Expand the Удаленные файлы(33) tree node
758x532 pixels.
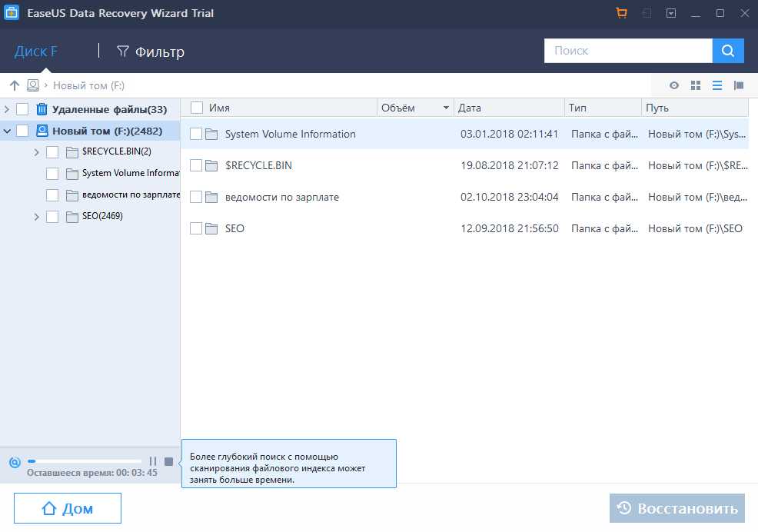click(x=8, y=109)
